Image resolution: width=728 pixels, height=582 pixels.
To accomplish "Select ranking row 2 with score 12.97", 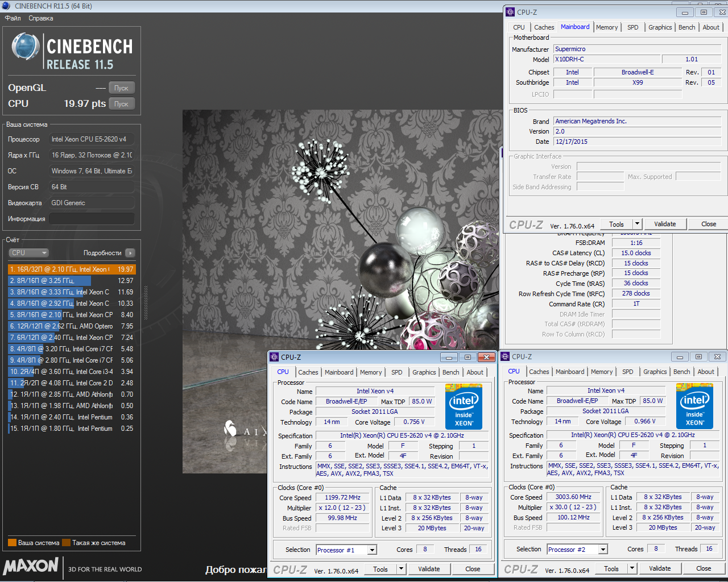I will coord(72,281).
